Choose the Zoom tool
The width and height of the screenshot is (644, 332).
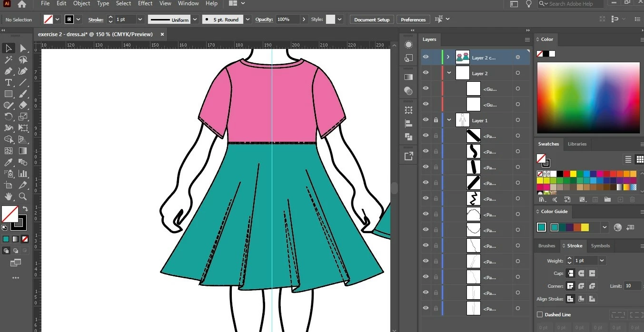click(x=23, y=196)
